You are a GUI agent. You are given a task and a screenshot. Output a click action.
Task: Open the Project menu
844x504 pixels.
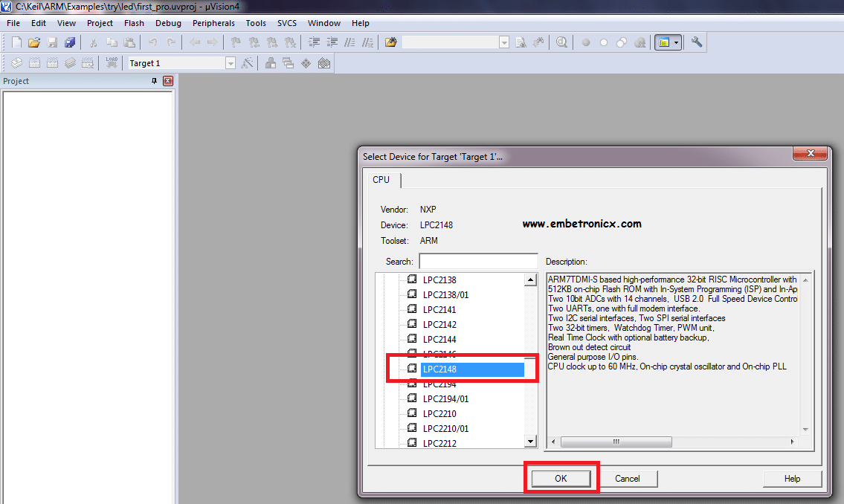pos(100,23)
